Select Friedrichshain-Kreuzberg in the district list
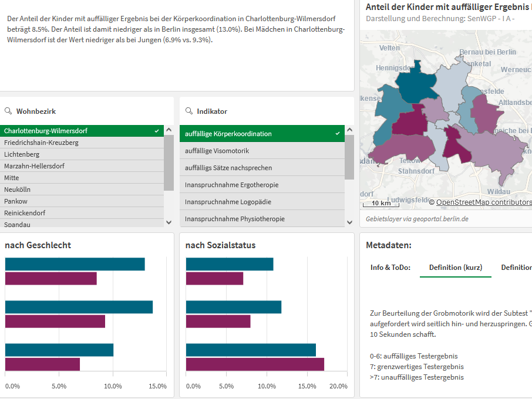Screen dimensions: 532x399 (x=82, y=143)
